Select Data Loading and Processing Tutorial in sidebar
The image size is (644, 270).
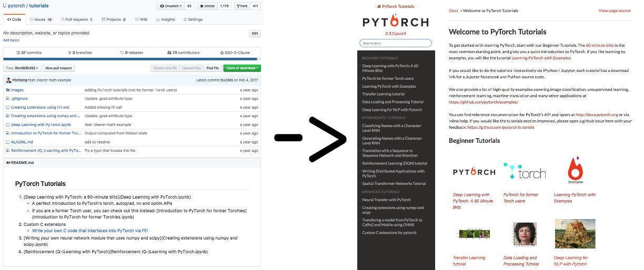(393, 102)
